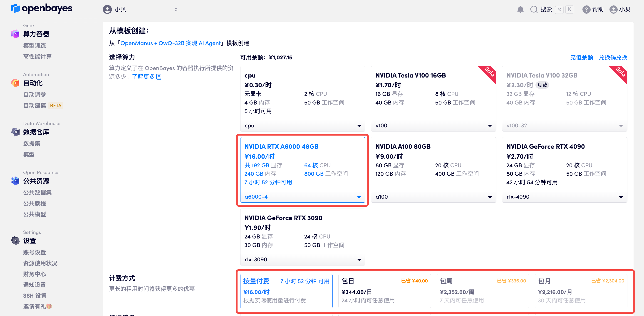The image size is (644, 316).
Task: Expand the workspace switcher next to 小贝
Action: point(176,10)
